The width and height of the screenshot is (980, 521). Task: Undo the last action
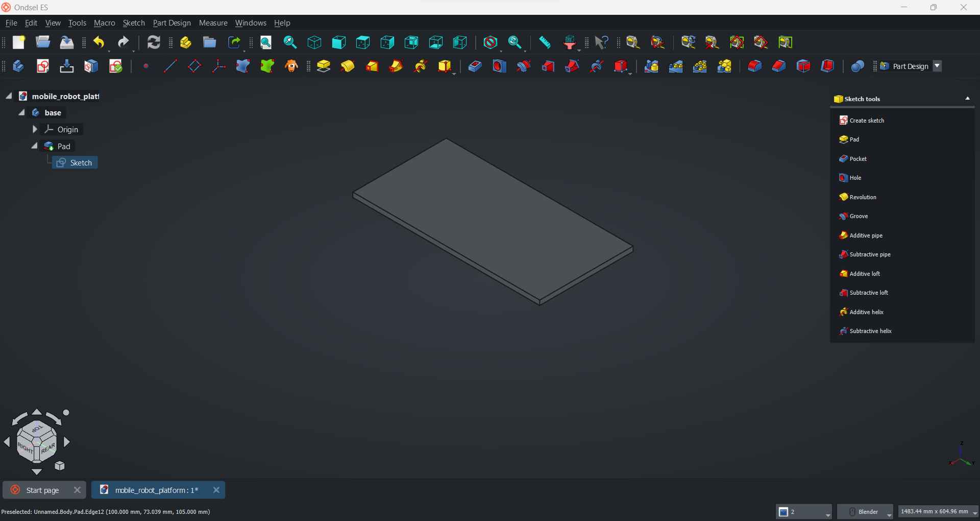click(99, 42)
